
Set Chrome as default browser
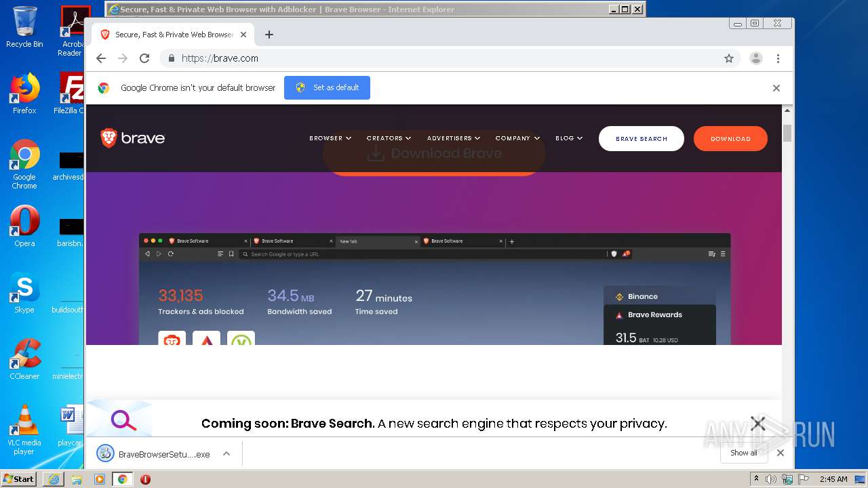(x=327, y=88)
